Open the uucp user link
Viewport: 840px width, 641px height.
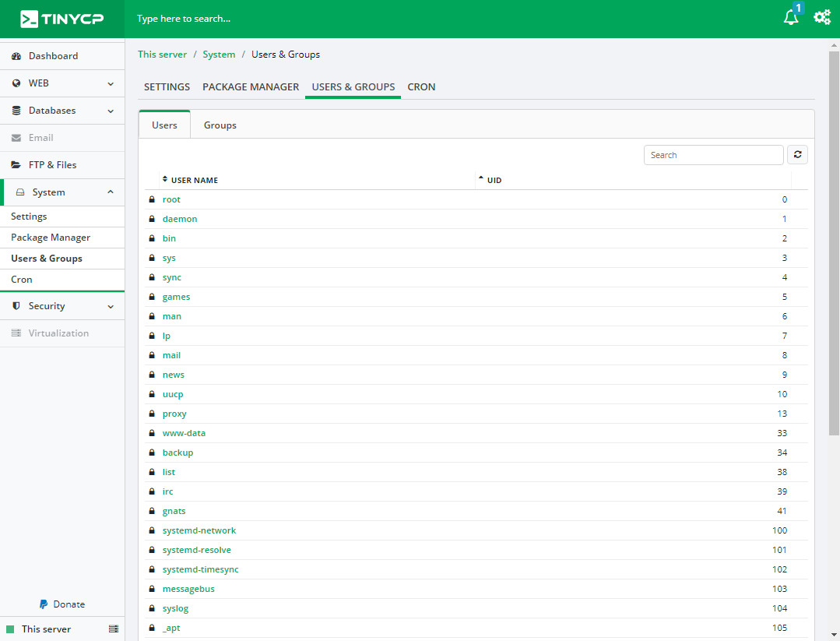173,394
